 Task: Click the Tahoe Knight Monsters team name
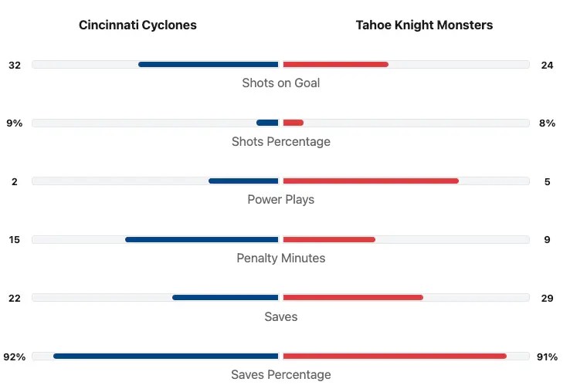(424, 25)
